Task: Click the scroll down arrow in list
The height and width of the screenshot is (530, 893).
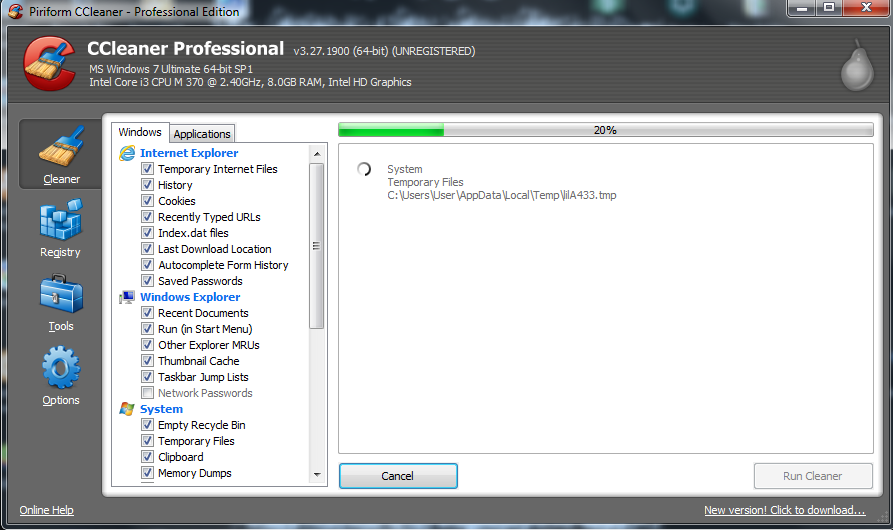Action: [317, 474]
